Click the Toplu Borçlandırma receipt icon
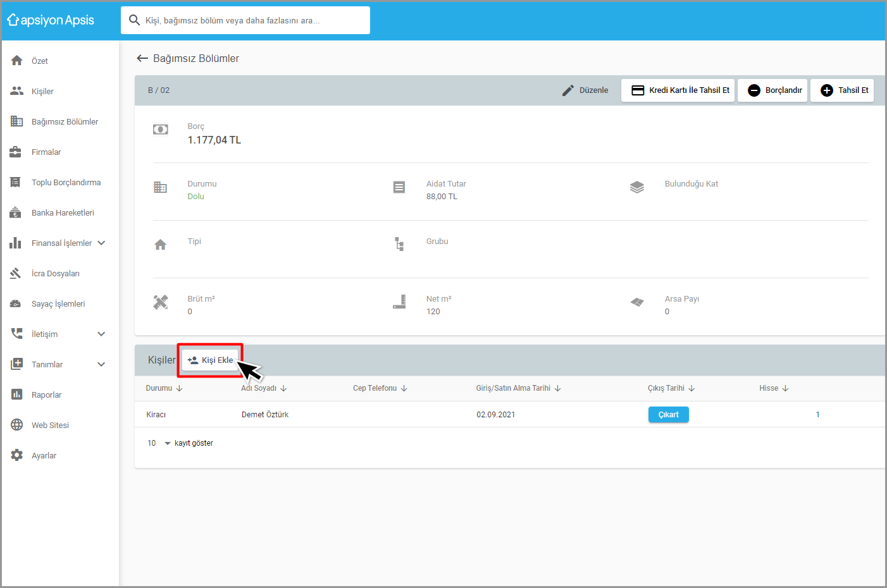The image size is (887, 588). 16,182
